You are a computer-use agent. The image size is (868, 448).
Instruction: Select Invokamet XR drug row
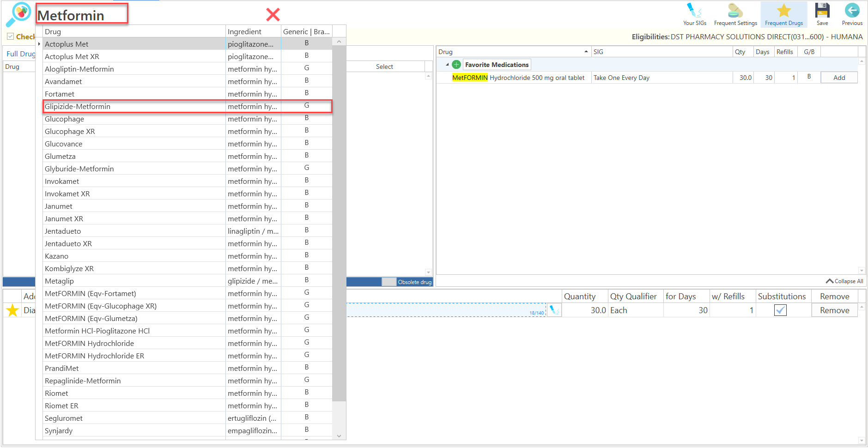188,194
